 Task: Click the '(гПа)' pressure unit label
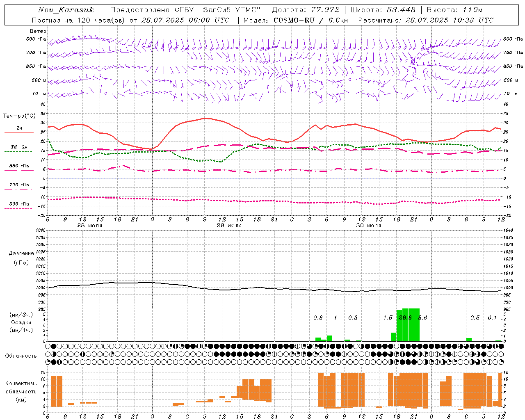[21, 262]
